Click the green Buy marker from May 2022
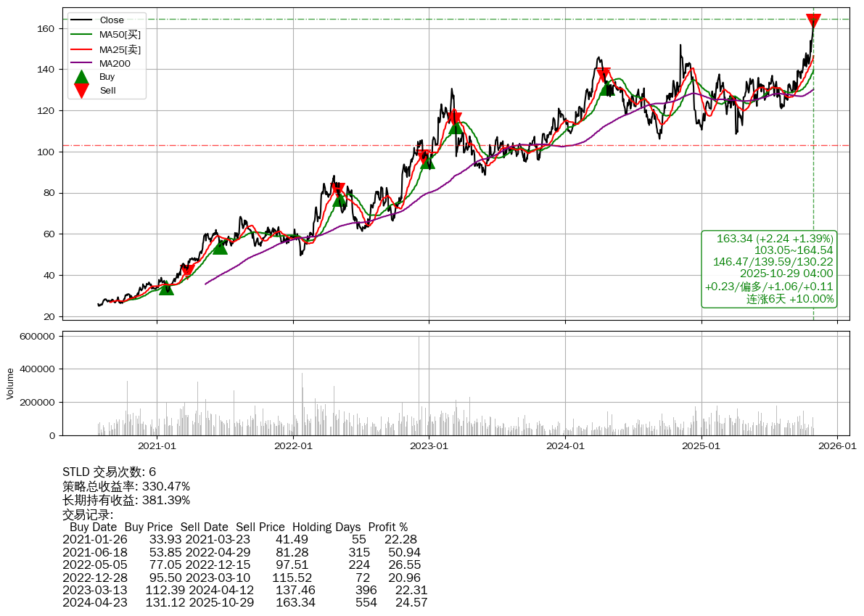 point(340,200)
